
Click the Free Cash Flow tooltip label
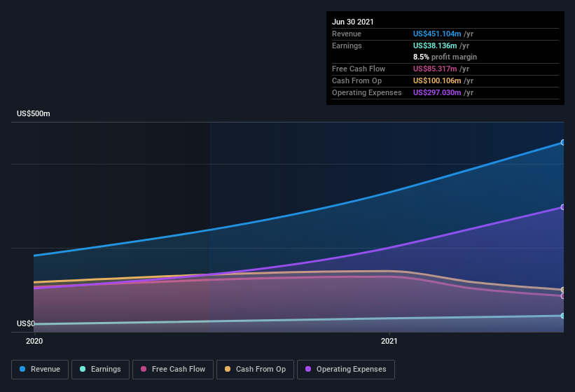tap(359, 69)
